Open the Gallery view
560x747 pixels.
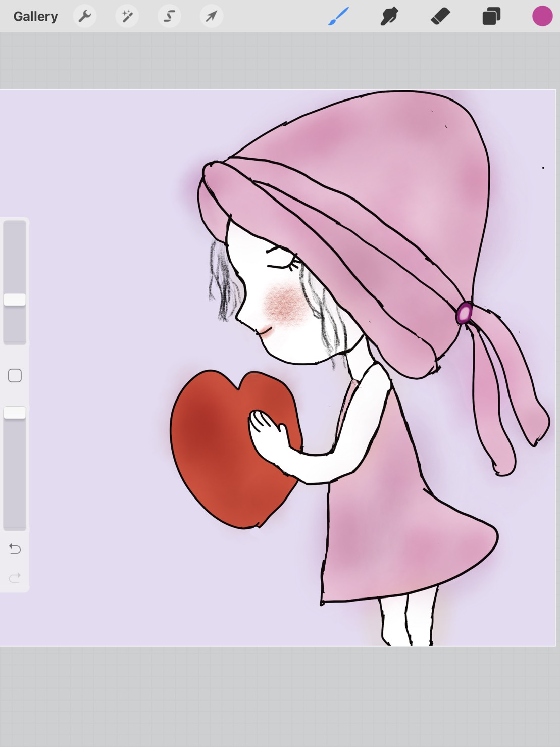[x=35, y=16]
